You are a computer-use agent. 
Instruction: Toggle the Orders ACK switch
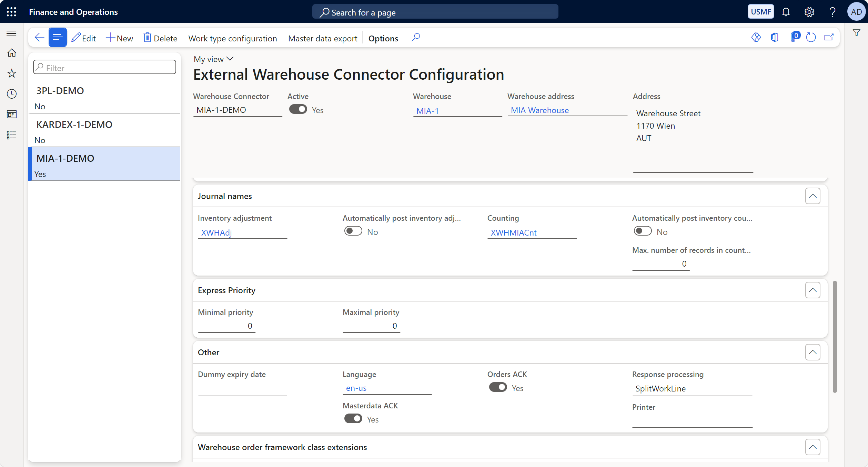[x=498, y=387]
